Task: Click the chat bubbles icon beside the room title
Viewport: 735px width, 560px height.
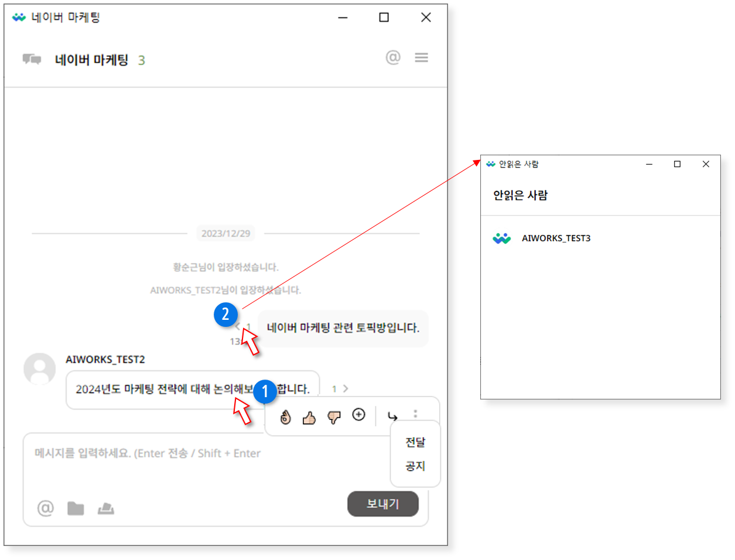Action: 32,59
